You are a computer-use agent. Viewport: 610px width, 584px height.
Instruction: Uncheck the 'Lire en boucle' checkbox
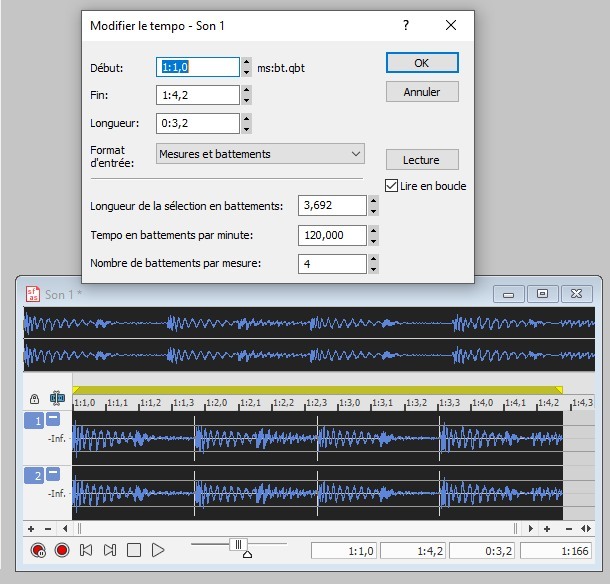[392, 186]
